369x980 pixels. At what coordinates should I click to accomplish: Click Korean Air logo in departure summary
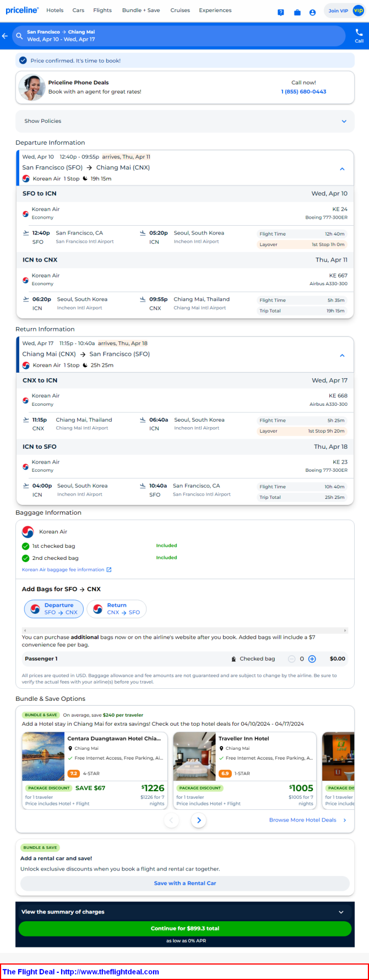pos(26,179)
